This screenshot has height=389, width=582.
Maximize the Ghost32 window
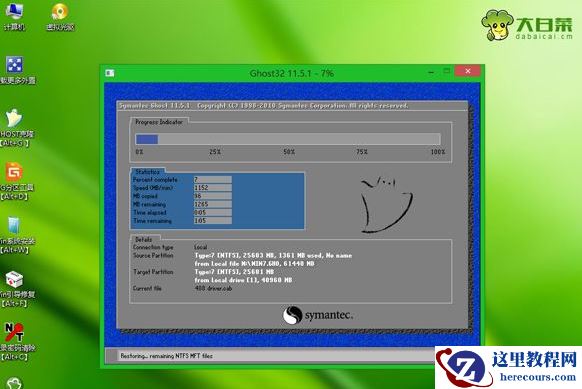point(447,71)
